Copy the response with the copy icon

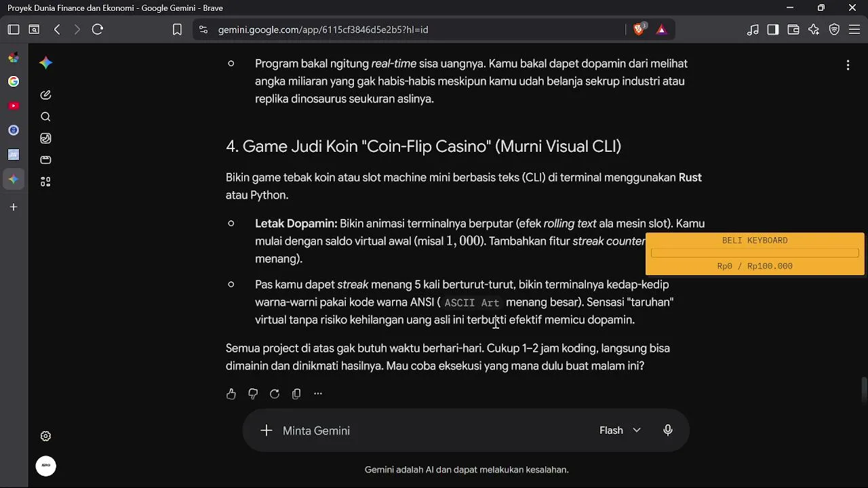[x=296, y=394]
